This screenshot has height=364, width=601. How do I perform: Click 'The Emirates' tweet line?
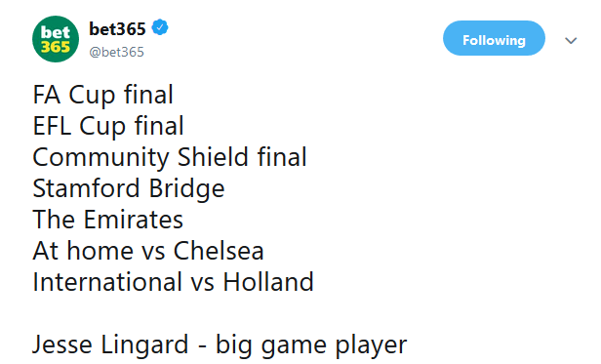[108, 220]
